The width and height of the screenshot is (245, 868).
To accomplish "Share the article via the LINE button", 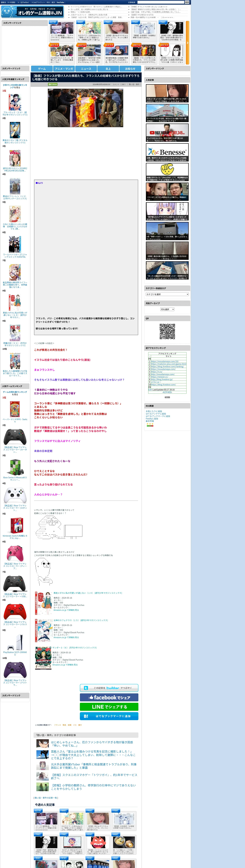I will pos(109,707).
